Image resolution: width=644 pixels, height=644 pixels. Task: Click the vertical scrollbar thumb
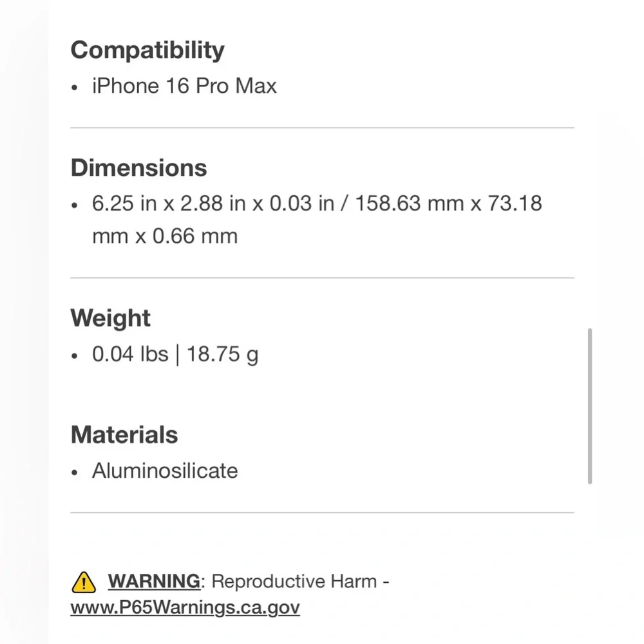[590, 406]
